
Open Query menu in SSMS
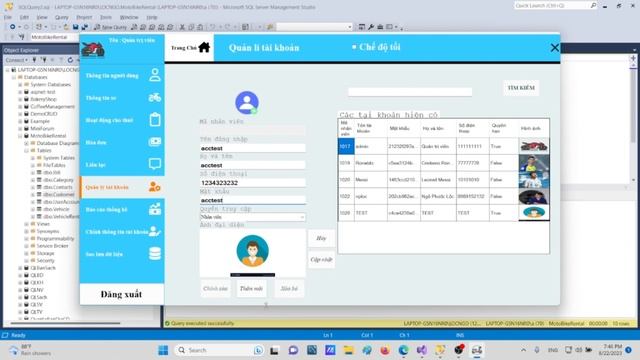point(62,17)
